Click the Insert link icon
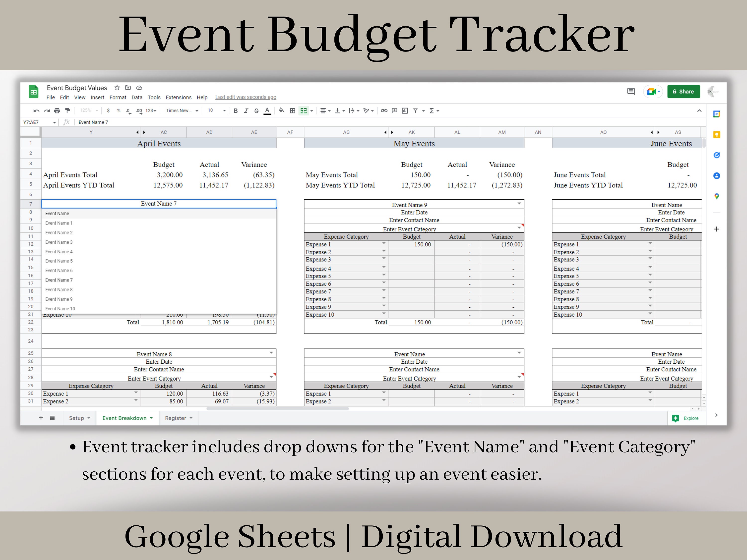 point(384,110)
